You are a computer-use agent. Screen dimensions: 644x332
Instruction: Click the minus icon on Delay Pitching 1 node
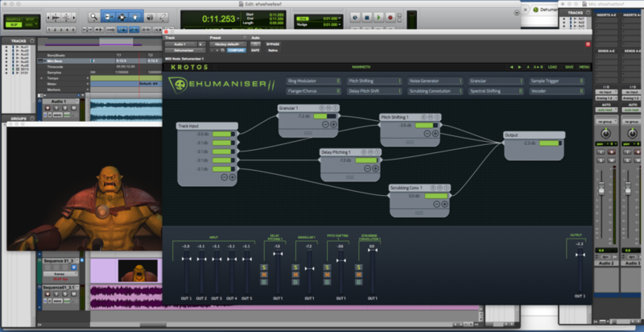[366, 169]
